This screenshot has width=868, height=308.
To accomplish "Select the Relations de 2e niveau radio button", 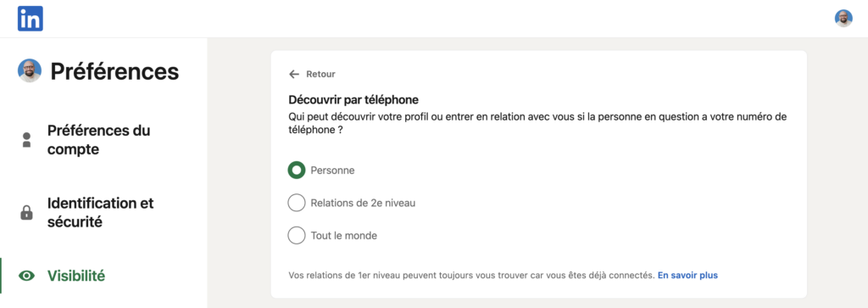I will coord(297,203).
